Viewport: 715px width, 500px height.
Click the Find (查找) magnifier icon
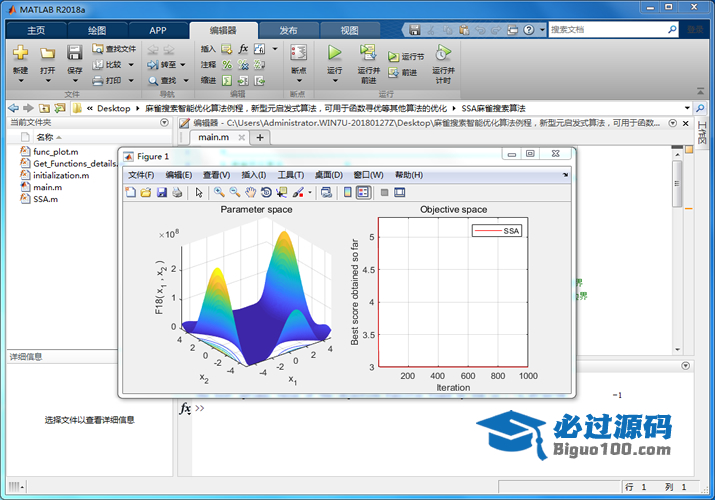(153, 81)
